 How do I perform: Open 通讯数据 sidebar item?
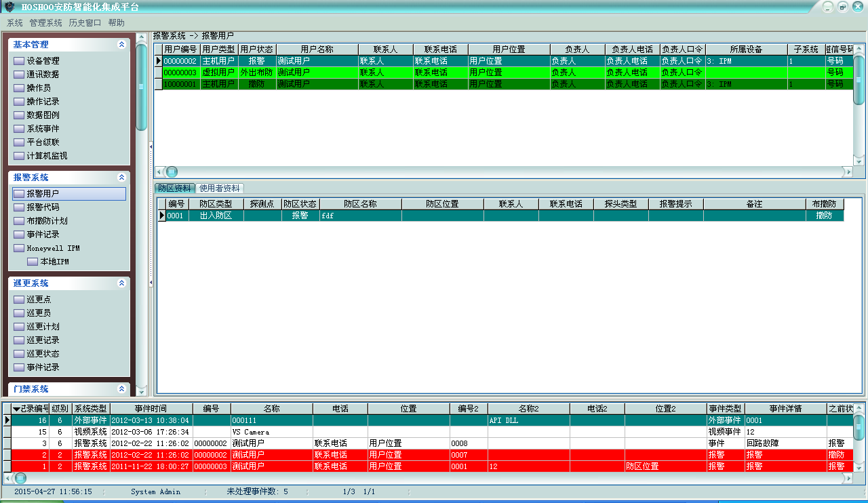point(43,75)
